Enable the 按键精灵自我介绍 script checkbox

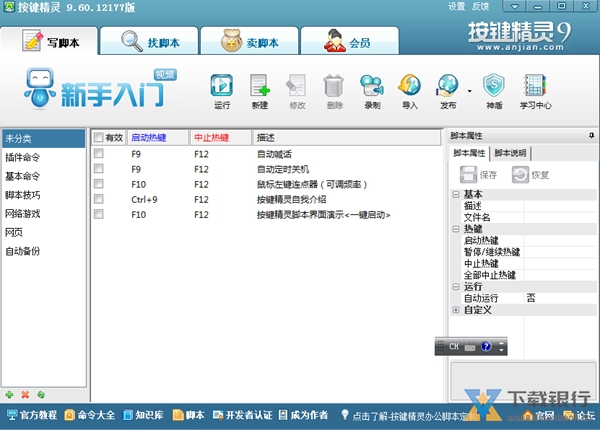click(x=99, y=199)
